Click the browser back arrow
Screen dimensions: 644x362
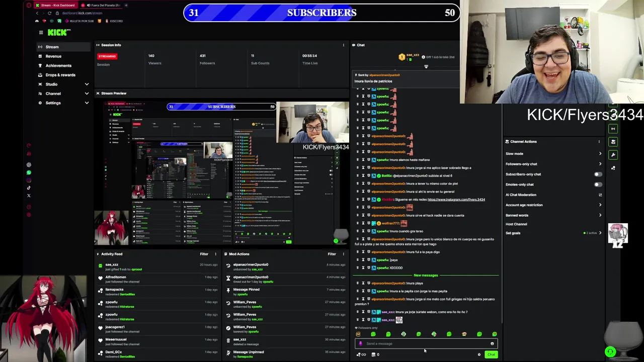(37, 13)
